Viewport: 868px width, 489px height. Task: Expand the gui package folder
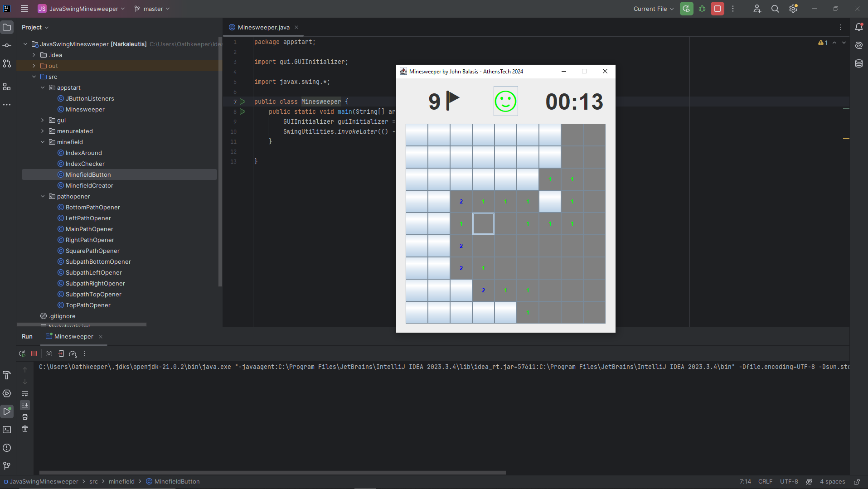click(43, 120)
